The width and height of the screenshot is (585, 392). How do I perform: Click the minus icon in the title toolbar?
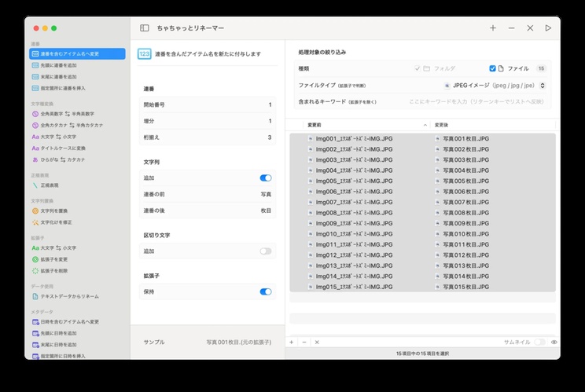click(x=512, y=28)
